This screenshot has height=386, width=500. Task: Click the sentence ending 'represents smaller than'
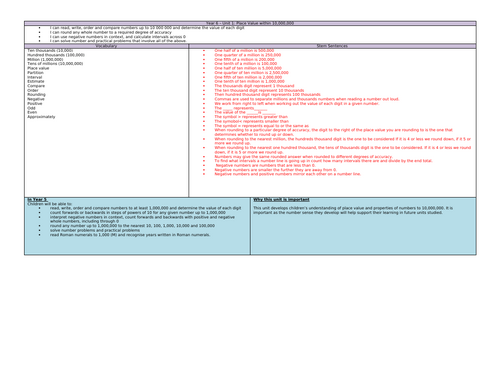point(252,121)
